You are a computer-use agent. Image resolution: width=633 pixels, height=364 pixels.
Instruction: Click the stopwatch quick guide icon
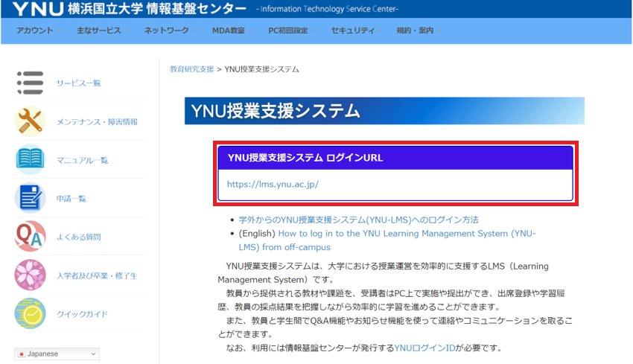pos(31,313)
